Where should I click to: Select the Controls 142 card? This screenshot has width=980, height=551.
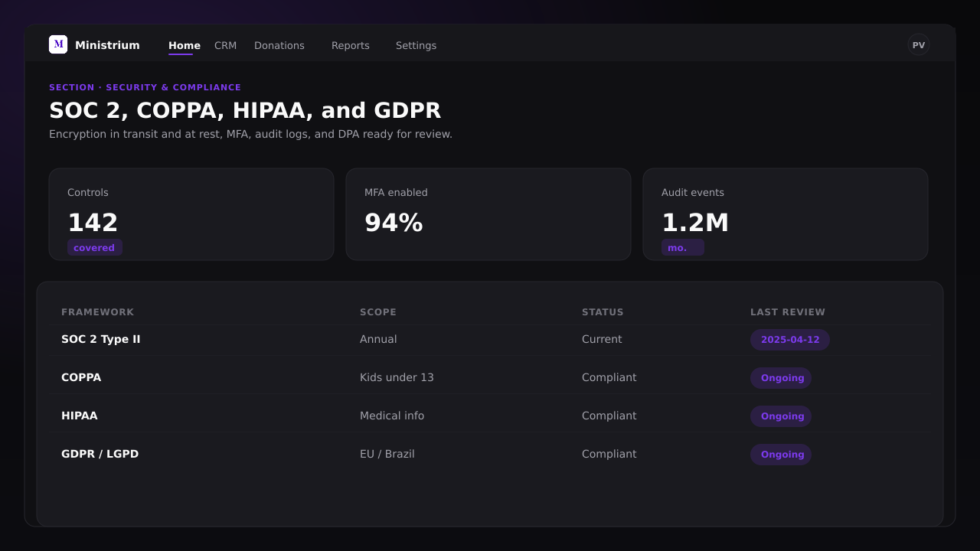point(191,214)
